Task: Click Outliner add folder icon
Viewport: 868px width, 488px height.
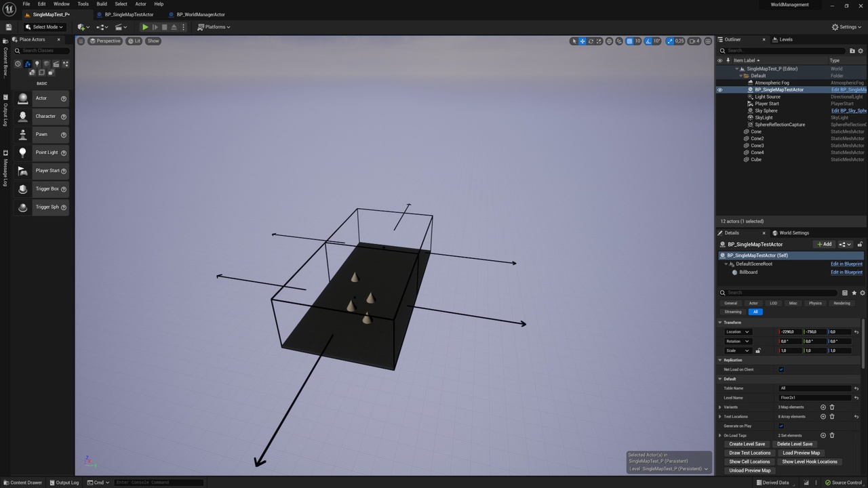Action: tap(852, 50)
